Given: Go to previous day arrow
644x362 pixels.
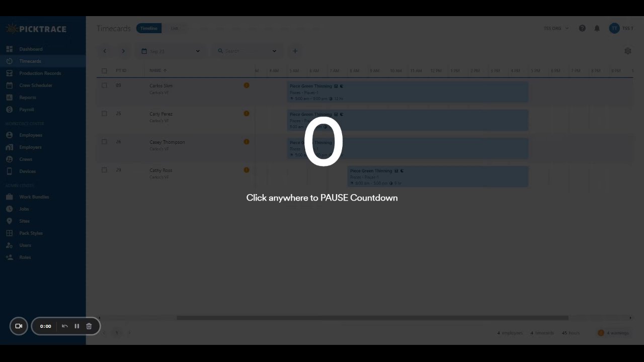Looking at the screenshot, I should click(x=105, y=51).
